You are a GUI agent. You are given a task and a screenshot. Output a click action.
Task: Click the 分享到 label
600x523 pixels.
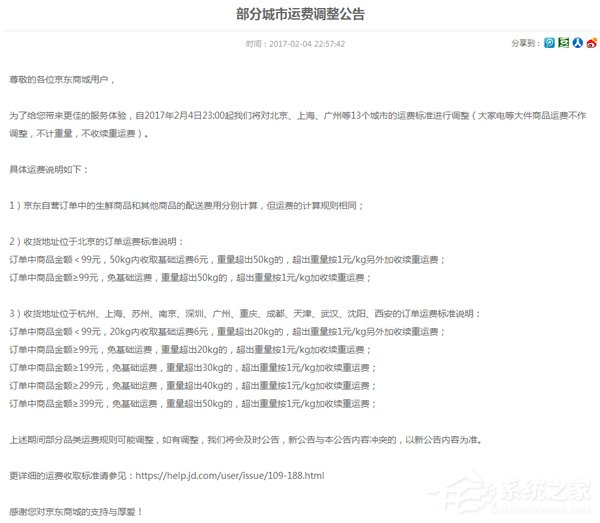click(526, 43)
